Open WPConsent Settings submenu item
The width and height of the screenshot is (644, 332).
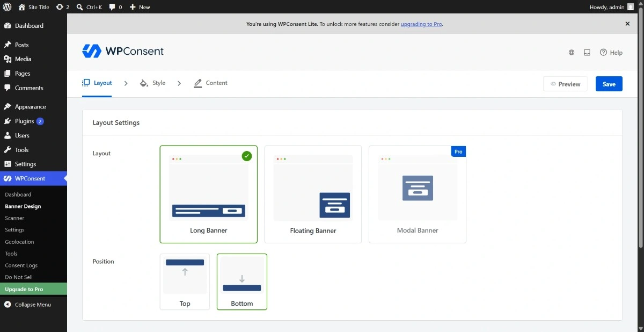pyautogui.click(x=14, y=230)
